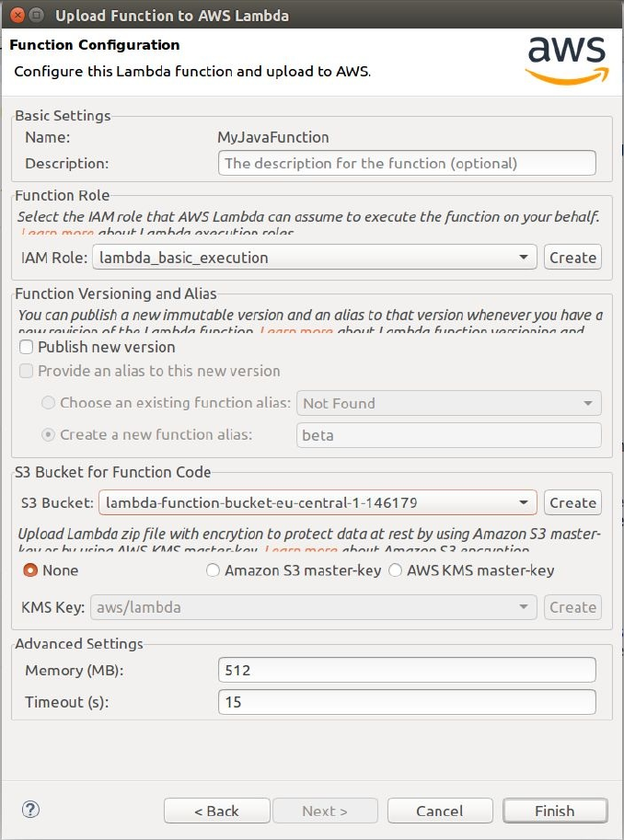The width and height of the screenshot is (624, 840).
Task: Close the Upload Function dialog window
Action: pyautogui.click(x=16, y=15)
